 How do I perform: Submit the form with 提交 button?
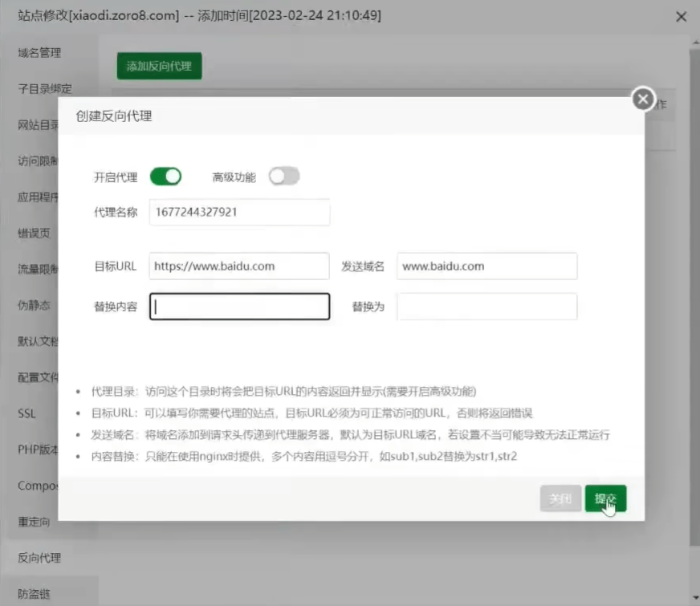[605, 498]
